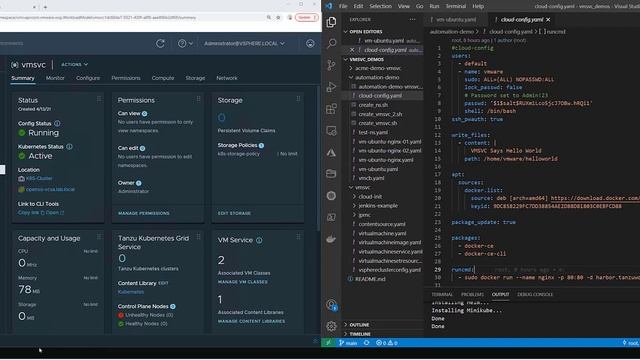Click VM Service info icon

tap(259, 240)
